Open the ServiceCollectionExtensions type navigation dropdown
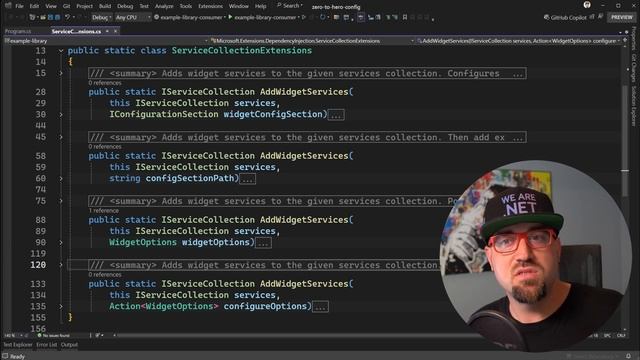 pos(312,41)
